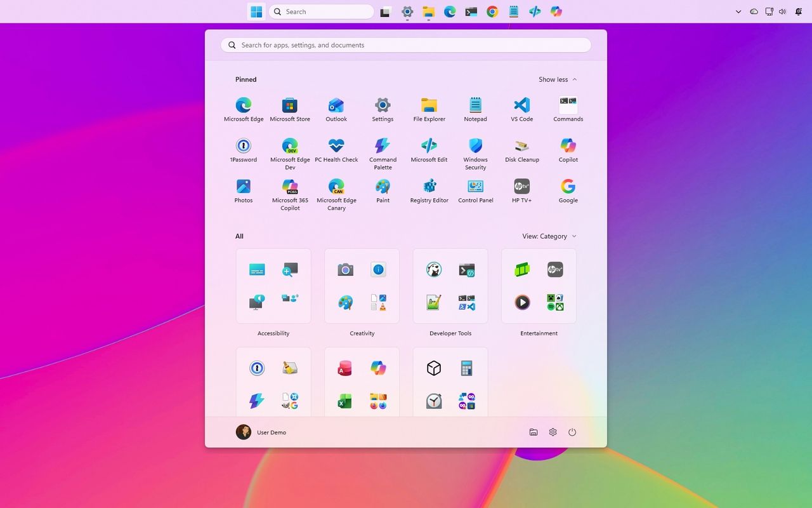Open Microsoft Edge Dev
Viewport: 812px width, 508px height.
[x=290, y=154]
